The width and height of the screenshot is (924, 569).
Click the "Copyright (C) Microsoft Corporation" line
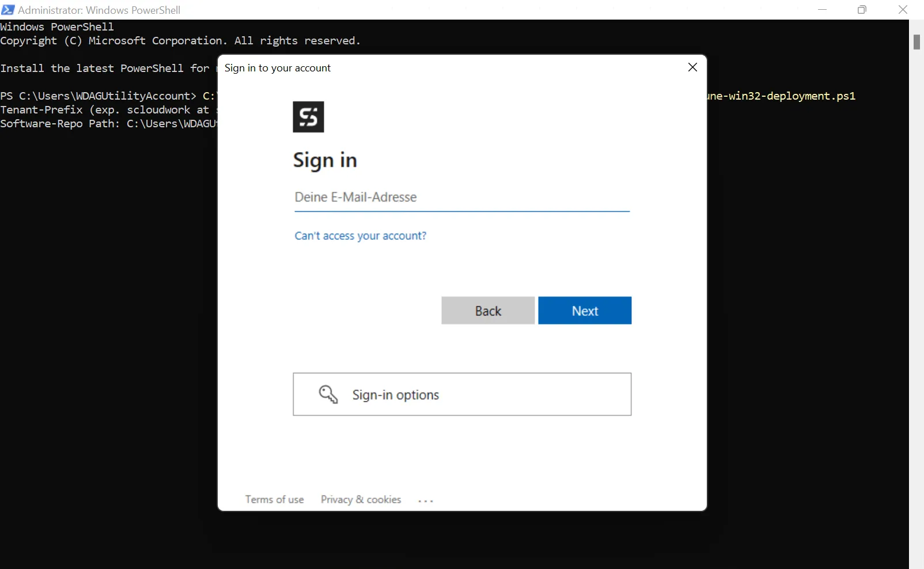180,41
